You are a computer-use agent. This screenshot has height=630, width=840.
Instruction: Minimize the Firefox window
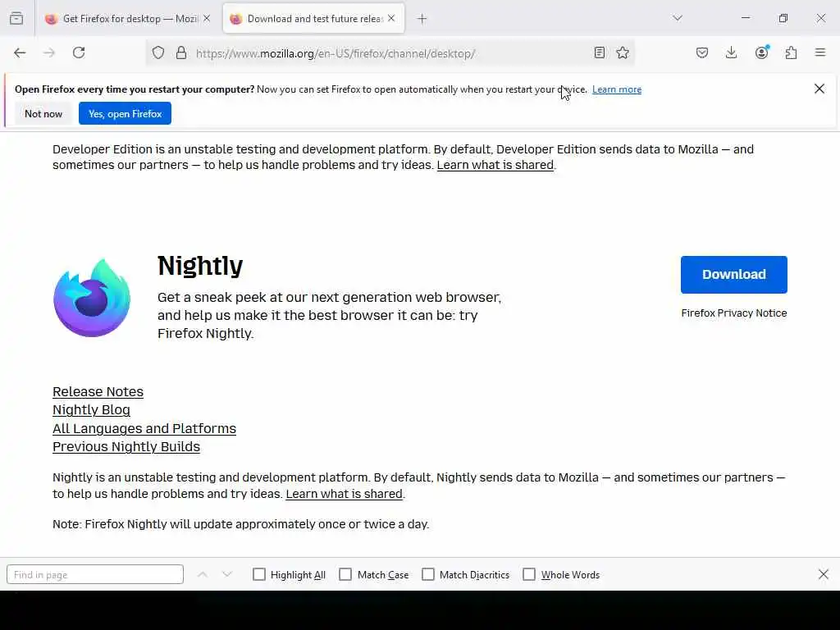coord(745,18)
